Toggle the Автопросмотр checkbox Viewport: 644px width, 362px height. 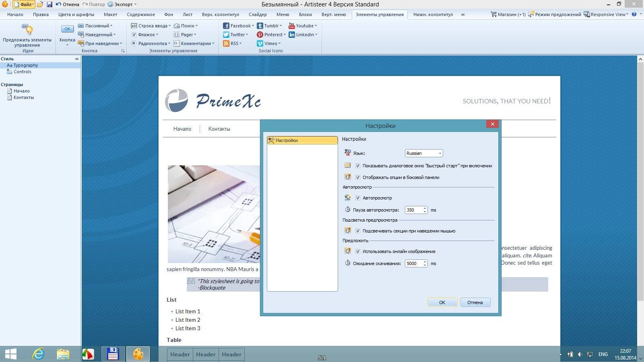pyautogui.click(x=358, y=198)
